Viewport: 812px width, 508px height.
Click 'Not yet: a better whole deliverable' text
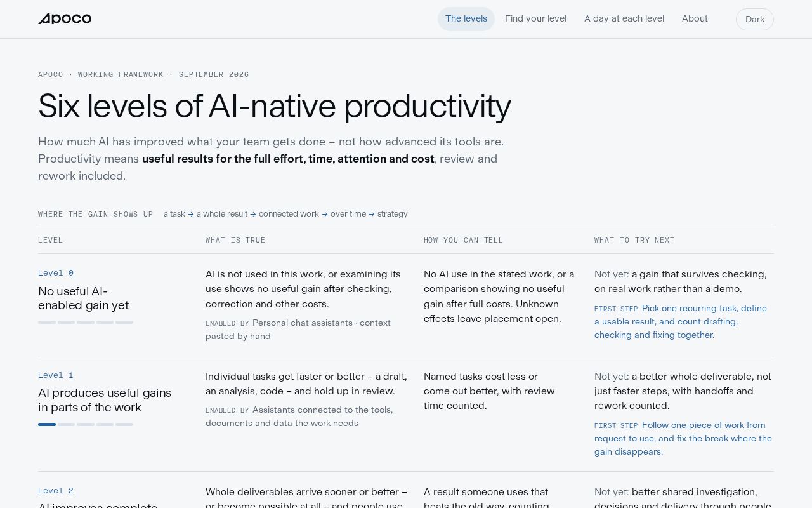(x=683, y=391)
